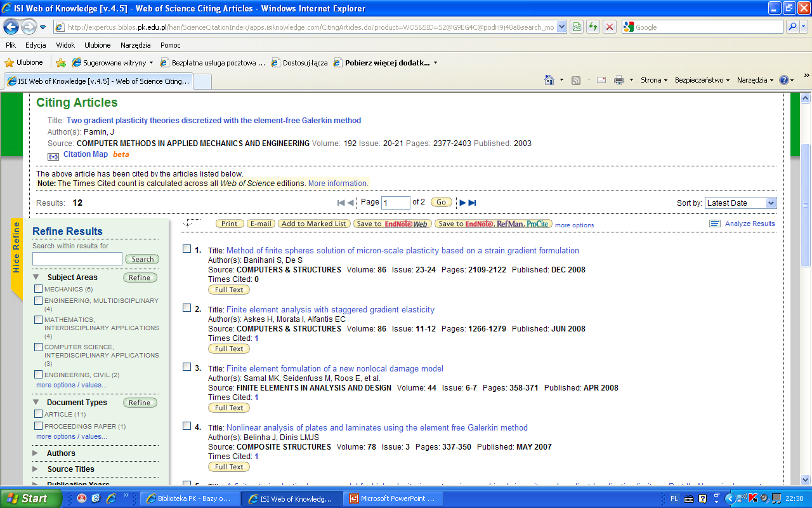812x508 pixels.
Task: Select the ISI Web of Knowledge browser tab
Action: click(x=98, y=81)
